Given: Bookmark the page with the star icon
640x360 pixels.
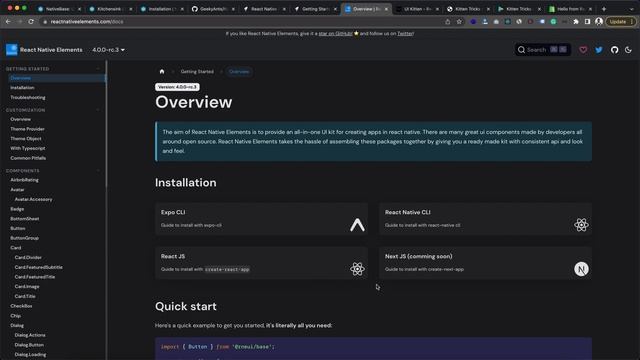Looking at the screenshot, I should (x=459, y=22).
